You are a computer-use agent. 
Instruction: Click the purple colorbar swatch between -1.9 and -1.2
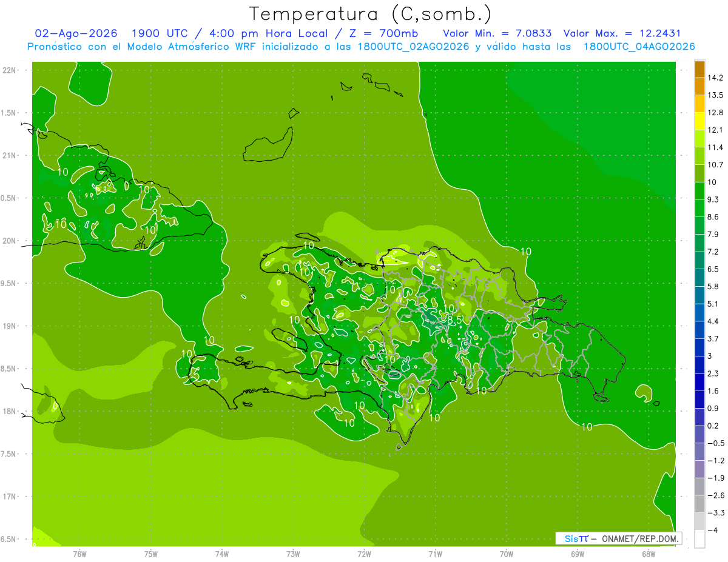pos(699,469)
